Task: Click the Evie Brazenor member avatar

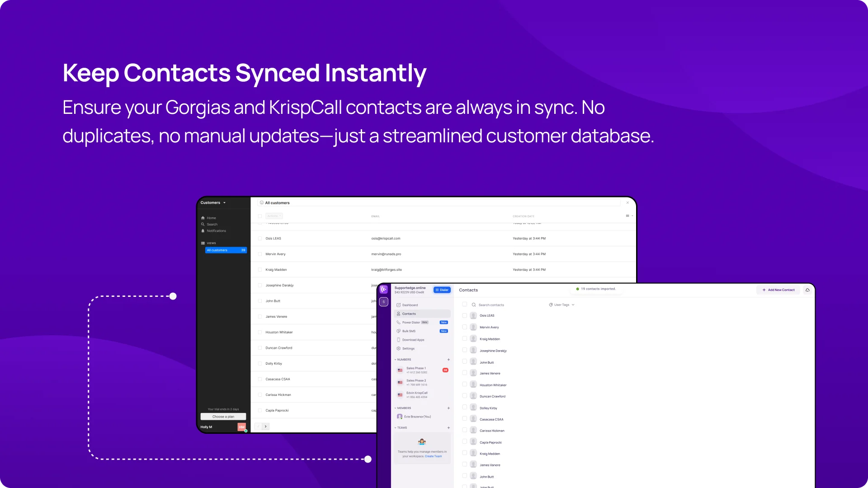Action: [400, 417]
